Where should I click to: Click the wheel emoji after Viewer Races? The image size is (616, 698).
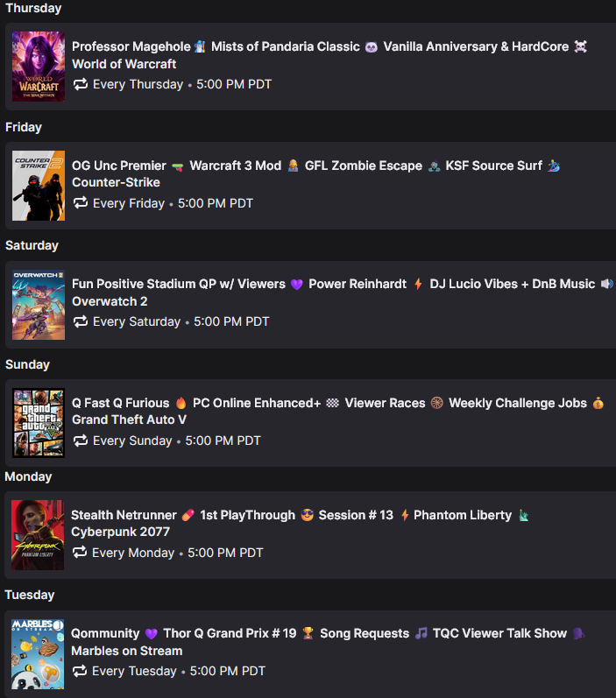[x=437, y=403]
